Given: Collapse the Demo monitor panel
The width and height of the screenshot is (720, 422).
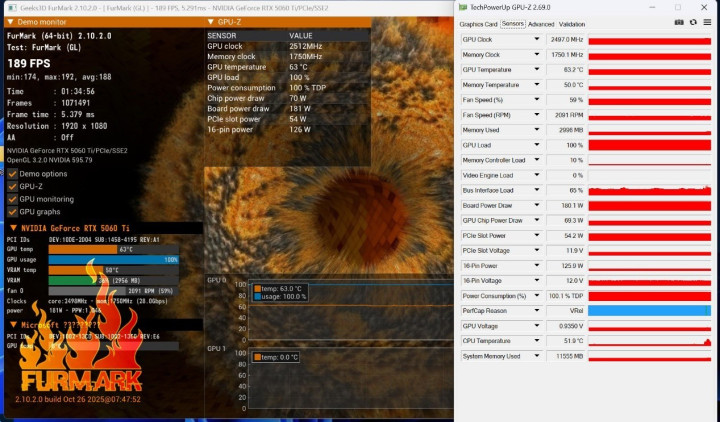Looking at the screenshot, I should click(x=7, y=20).
